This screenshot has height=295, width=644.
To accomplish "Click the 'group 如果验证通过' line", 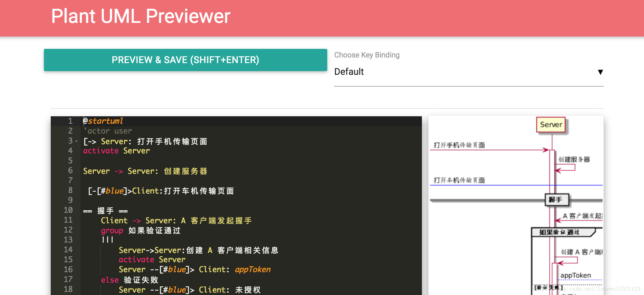I will point(141,231).
